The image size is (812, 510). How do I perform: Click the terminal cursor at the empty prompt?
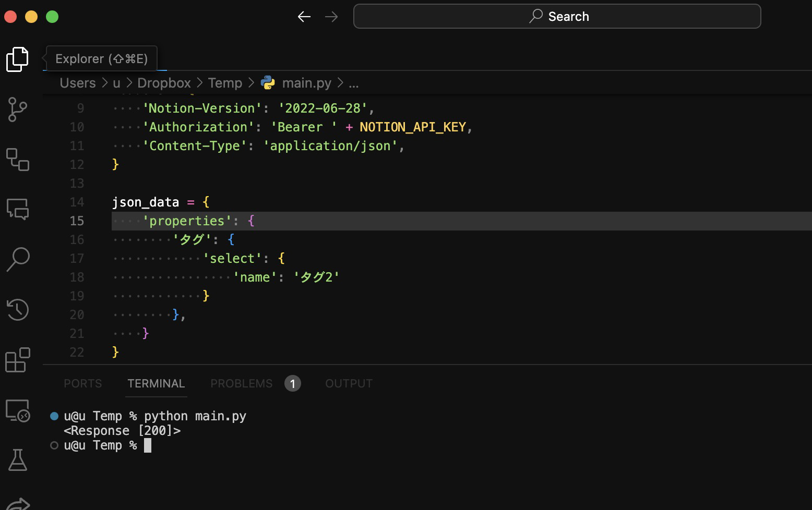click(148, 445)
